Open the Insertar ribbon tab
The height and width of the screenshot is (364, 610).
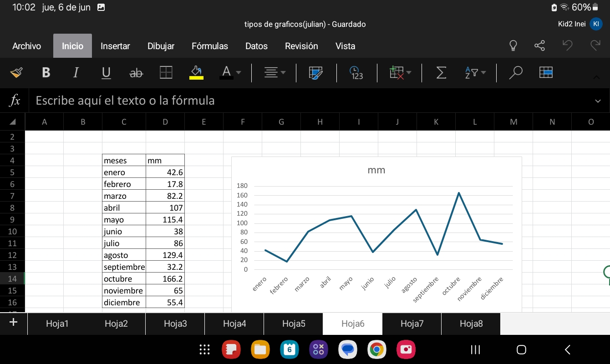point(115,46)
